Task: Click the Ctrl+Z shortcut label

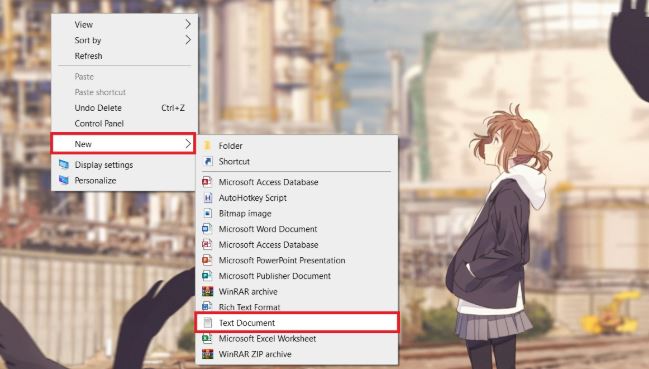Action: 173,108
